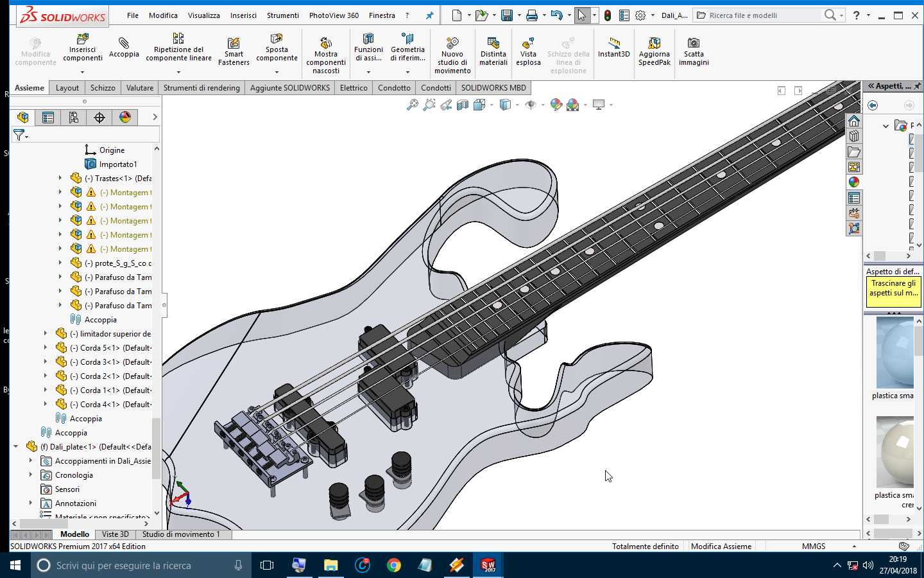The height and width of the screenshot is (578, 924).
Task: Open Funzioni di assieme tool
Action: click(x=368, y=48)
